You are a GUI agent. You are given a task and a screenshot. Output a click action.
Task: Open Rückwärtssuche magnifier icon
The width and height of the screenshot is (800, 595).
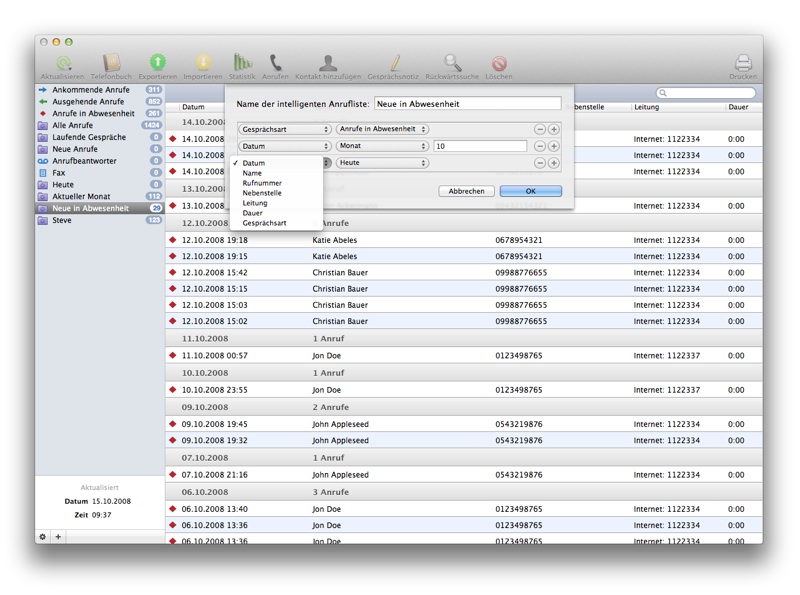point(453,64)
